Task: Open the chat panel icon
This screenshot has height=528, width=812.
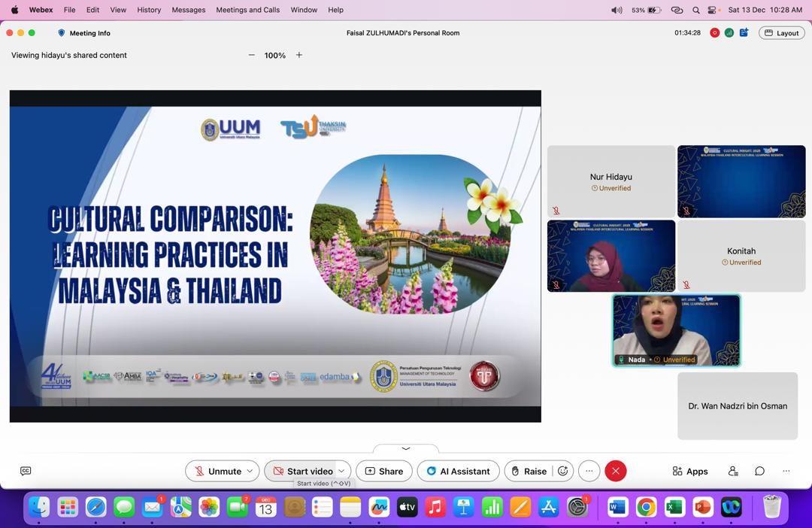Action: coord(759,471)
